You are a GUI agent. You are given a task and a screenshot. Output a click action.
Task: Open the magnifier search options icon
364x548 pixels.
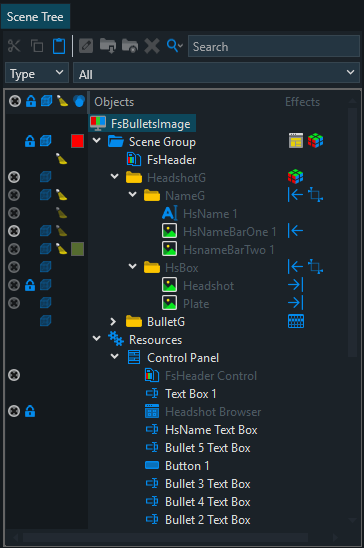(x=174, y=46)
